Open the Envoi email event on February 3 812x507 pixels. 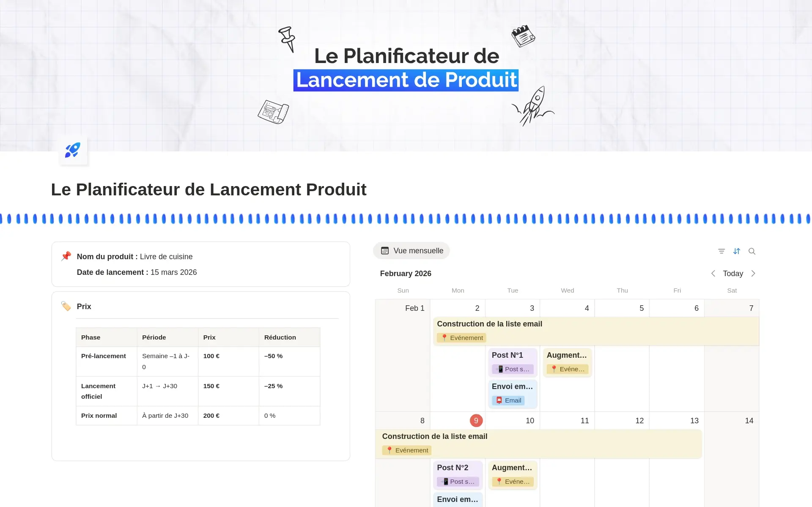(x=512, y=386)
